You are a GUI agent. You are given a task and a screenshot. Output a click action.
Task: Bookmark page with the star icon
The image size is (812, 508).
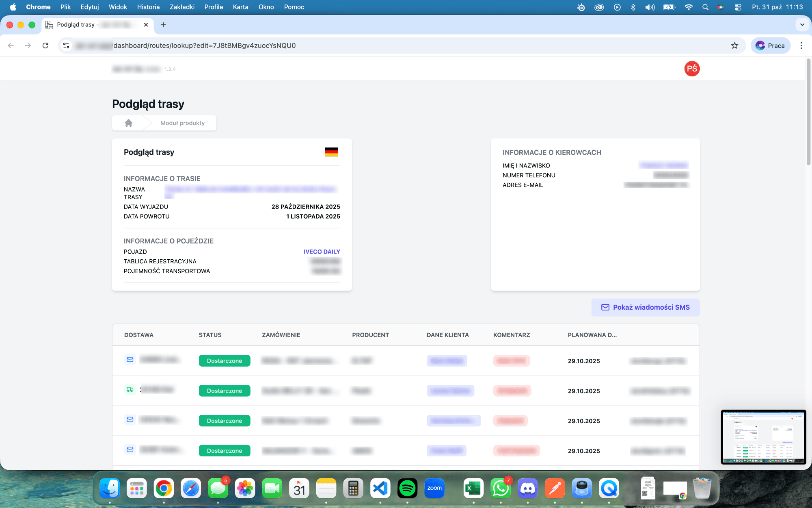pyautogui.click(x=734, y=46)
